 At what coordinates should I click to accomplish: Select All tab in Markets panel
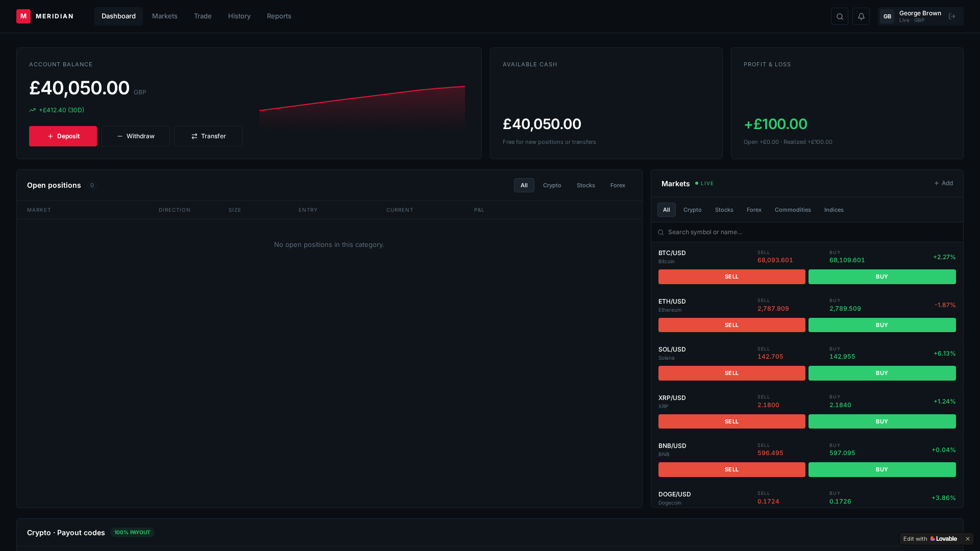coord(667,210)
